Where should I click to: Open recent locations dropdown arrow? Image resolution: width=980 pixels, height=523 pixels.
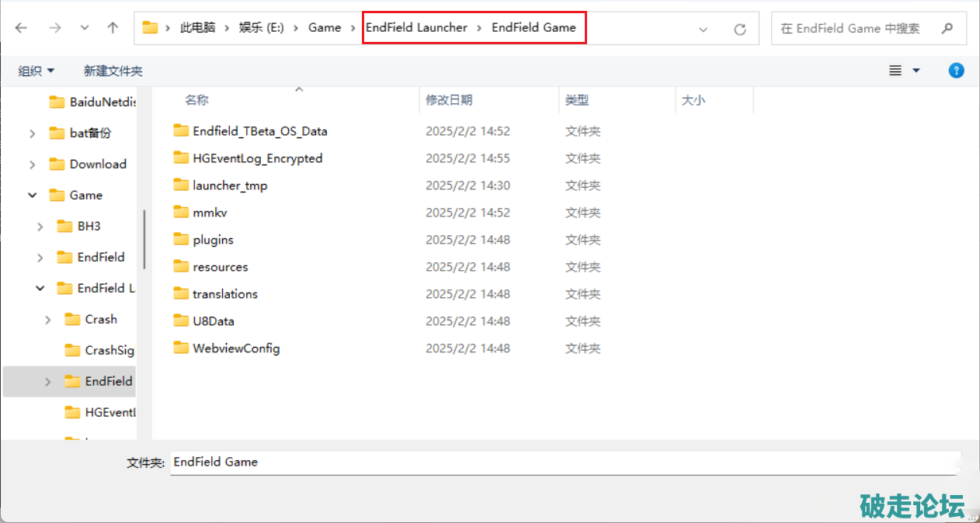tap(85, 28)
